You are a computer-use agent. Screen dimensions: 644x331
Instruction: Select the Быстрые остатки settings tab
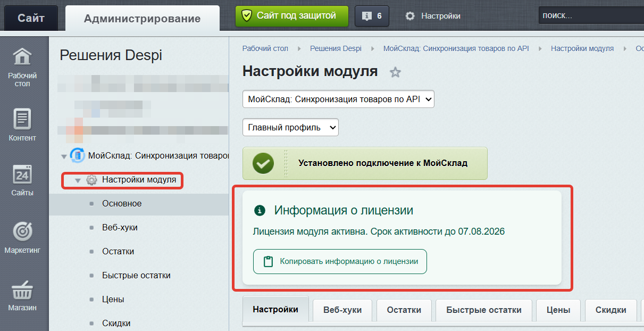484,310
